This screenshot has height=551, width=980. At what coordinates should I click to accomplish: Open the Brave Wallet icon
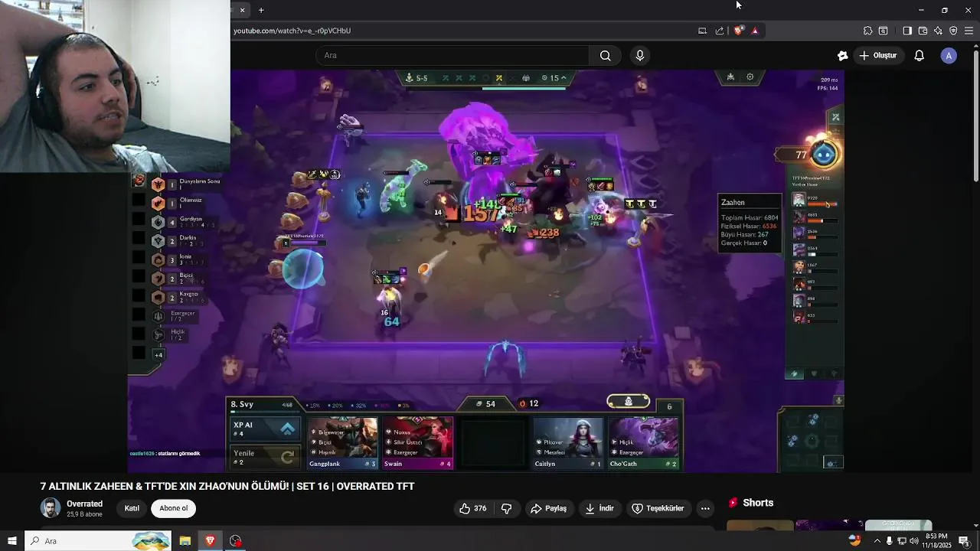click(923, 31)
